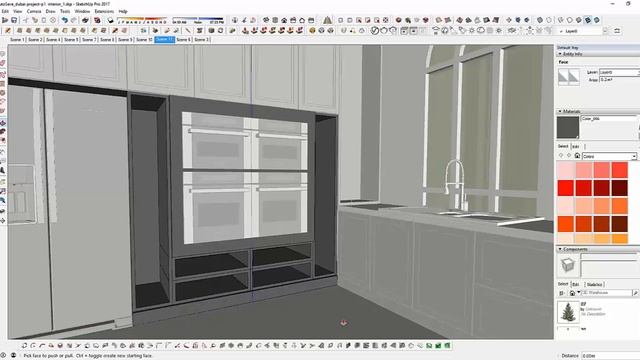Viewport: 640px width, 360px height.
Task: Open Components navigation dropdown arrow
Action: click(579, 292)
